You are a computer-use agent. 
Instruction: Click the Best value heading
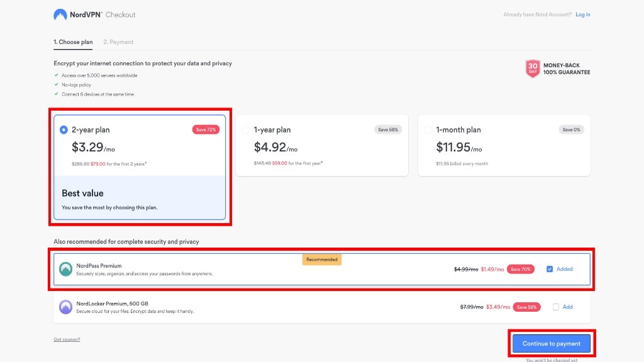pyautogui.click(x=82, y=194)
